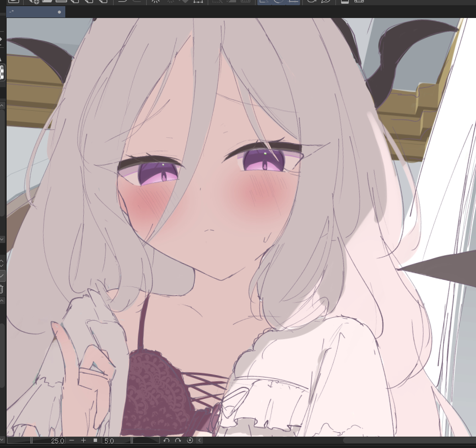Select the open document tab
Screen dimensions: 476x448
point(35,12)
